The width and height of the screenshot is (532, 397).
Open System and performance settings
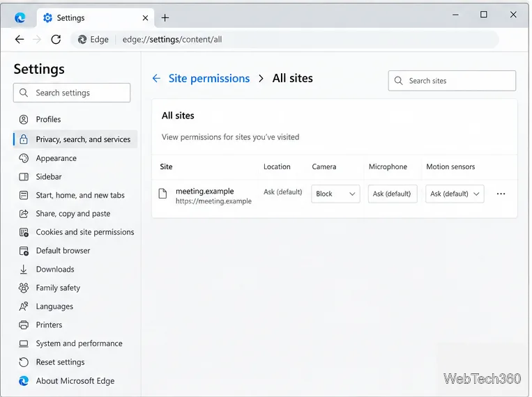(75, 343)
